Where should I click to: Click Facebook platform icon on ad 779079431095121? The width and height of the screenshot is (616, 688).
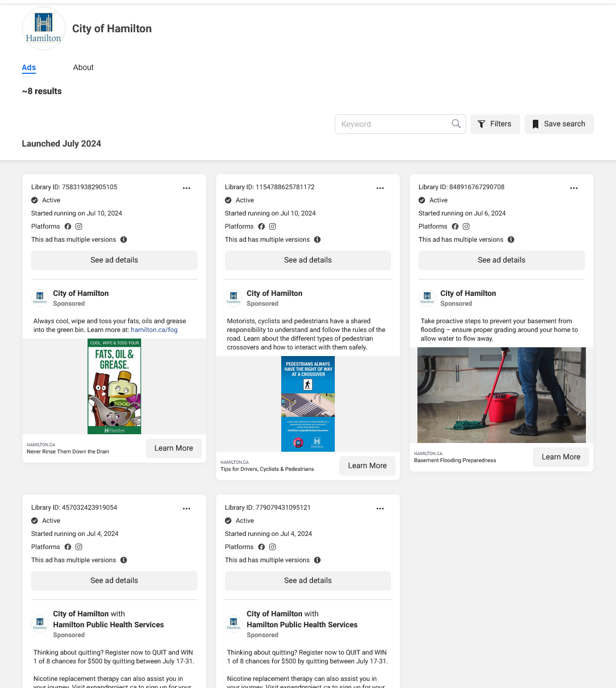261,547
